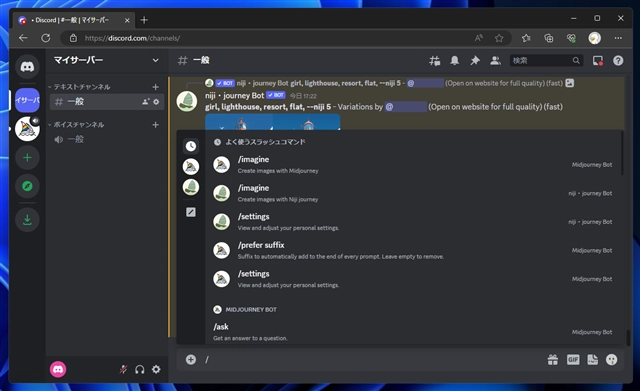Toggle headphones deafen in user panel
The image size is (640, 391).
[x=140, y=369]
